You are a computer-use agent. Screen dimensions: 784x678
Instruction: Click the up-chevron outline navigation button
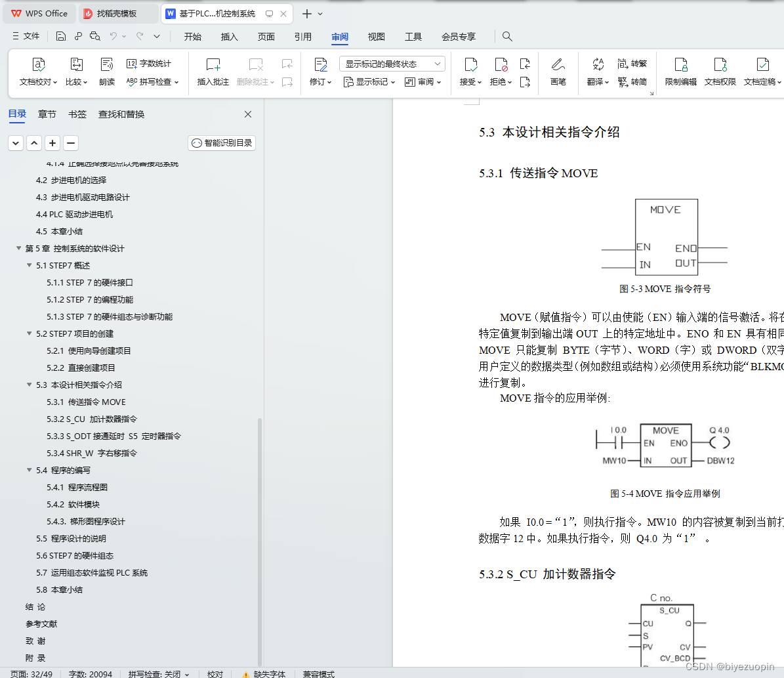coord(34,143)
